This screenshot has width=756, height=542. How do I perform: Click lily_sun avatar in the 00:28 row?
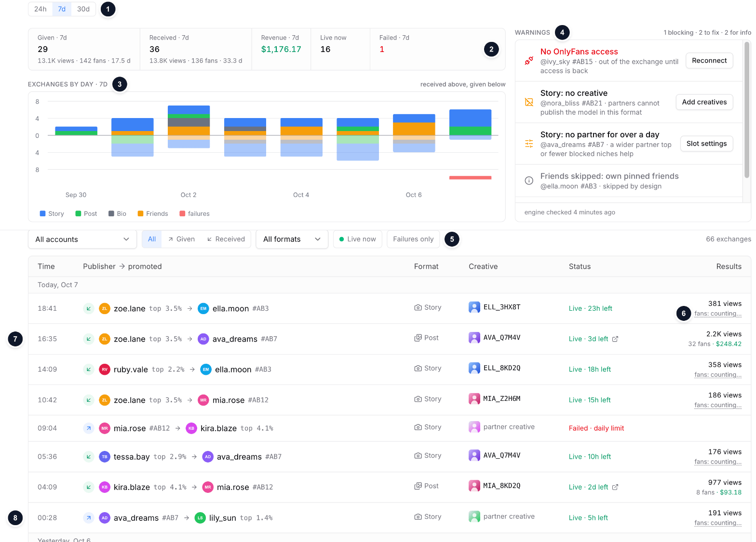coord(200,518)
